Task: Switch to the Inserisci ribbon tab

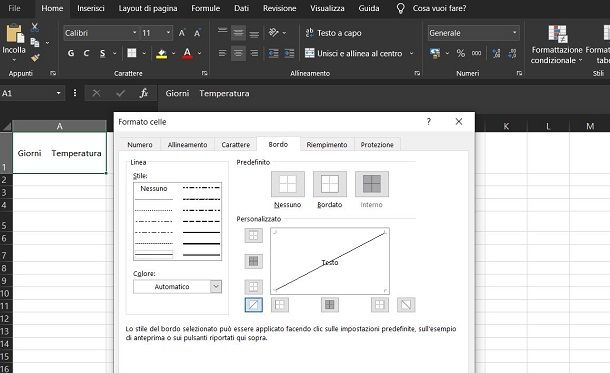Action: (x=91, y=8)
